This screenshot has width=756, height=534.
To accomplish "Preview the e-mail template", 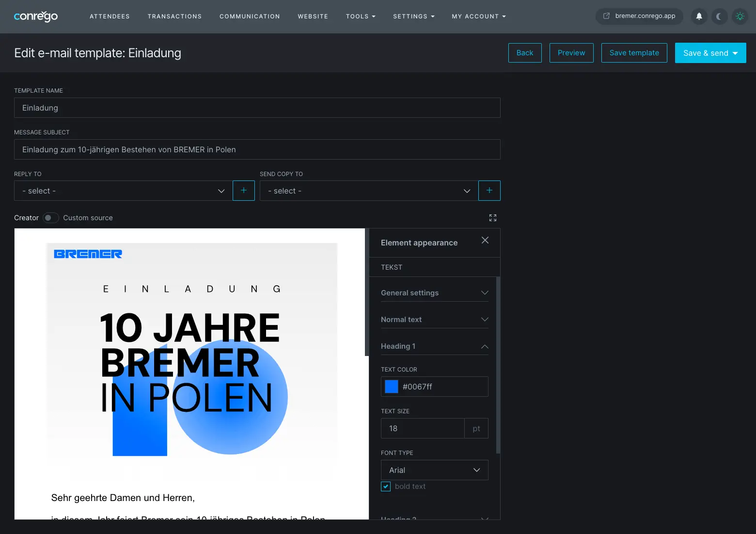I will [x=571, y=53].
